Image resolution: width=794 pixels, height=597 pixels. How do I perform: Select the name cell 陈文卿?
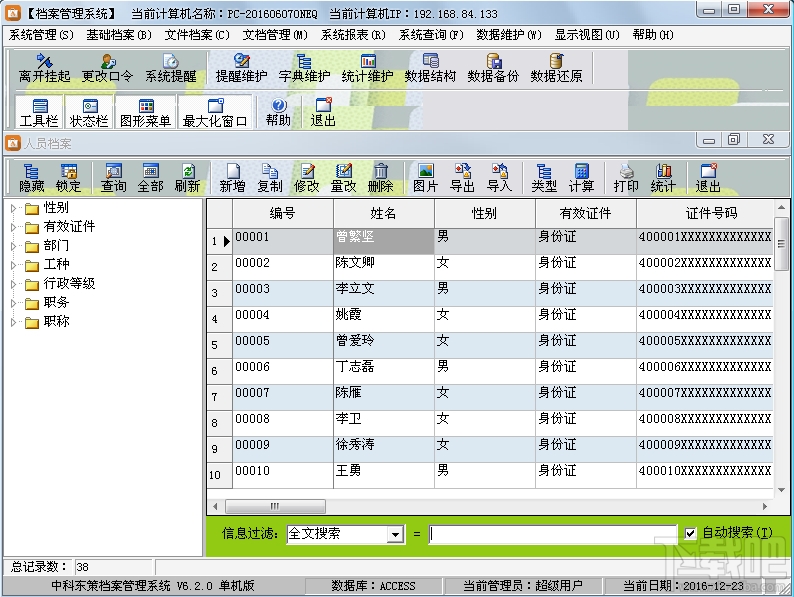coord(383,267)
